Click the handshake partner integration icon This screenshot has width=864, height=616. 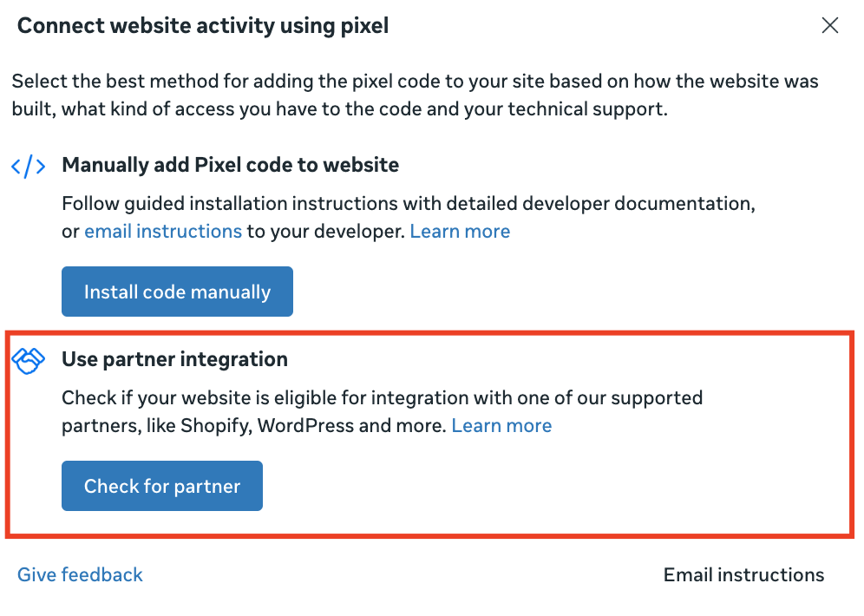[29, 360]
